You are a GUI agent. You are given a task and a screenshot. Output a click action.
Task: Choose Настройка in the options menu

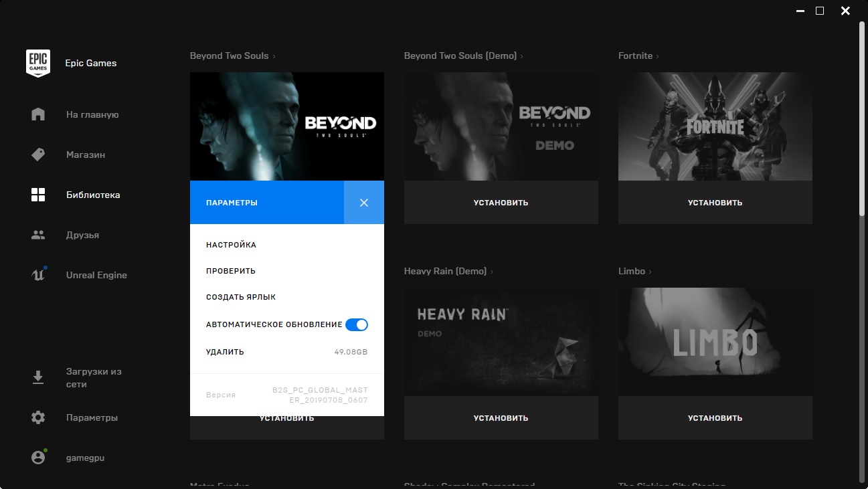pos(231,245)
